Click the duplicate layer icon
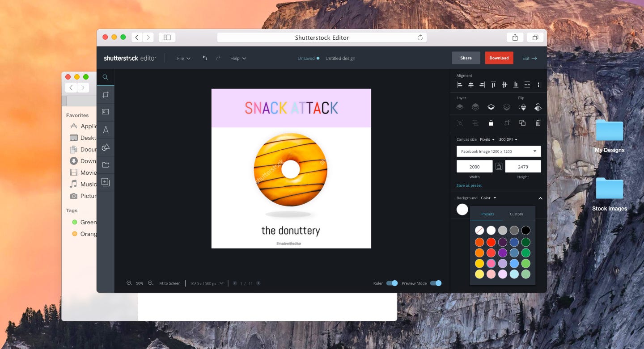 [522, 123]
